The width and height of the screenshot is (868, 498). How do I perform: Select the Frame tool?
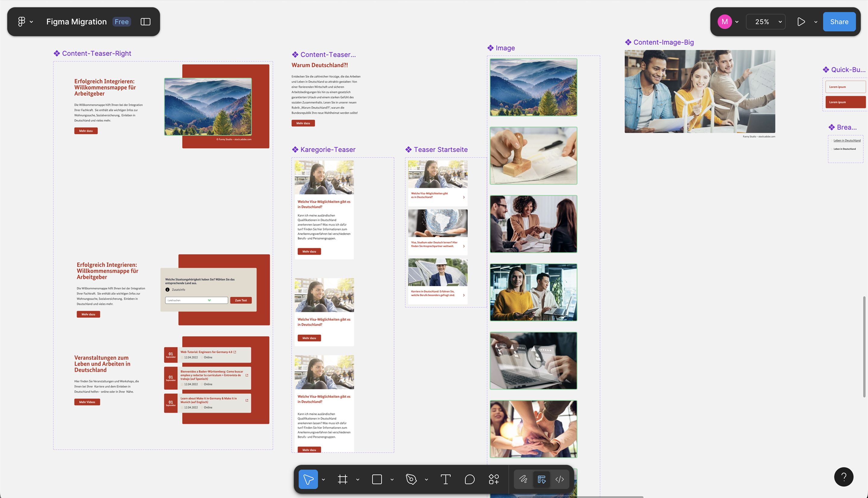pos(343,479)
